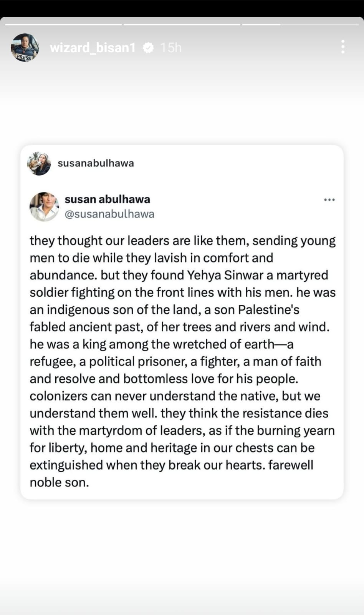The width and height of the screenshot is (364, 615).
Task: Tap susan abulhawa's tweet profile photo
Action: 44,207
